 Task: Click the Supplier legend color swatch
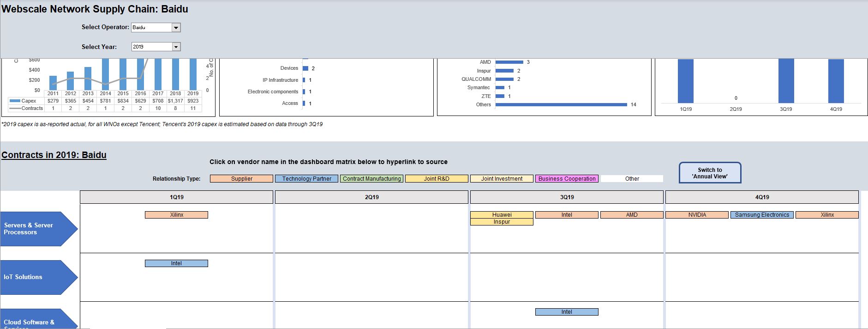coord(241,179)
